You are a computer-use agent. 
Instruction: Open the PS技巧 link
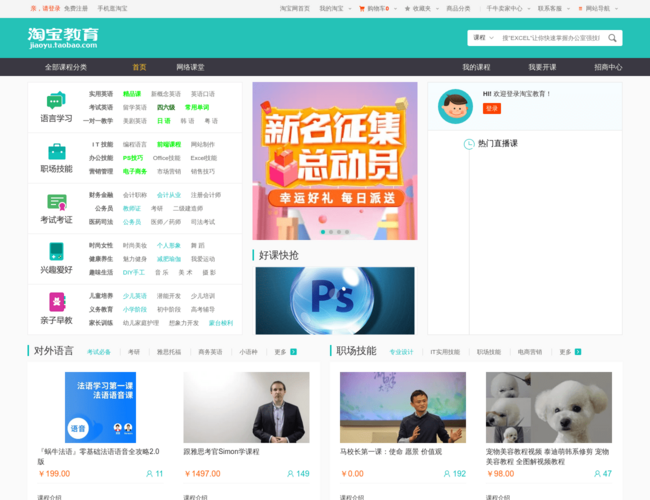pyautogui.click(x=133, y=158)
